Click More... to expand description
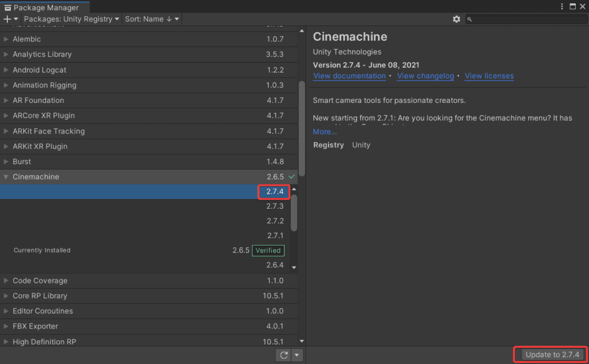Screen dimensions: 589x364 [324, 132]
